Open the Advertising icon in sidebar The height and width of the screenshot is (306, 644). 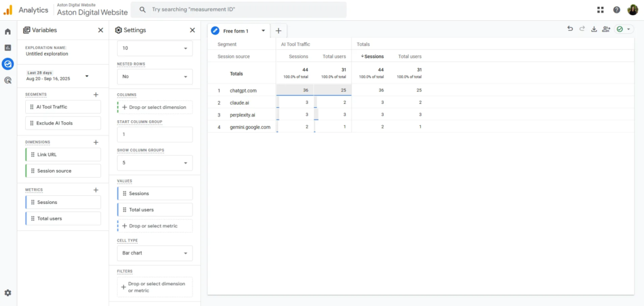[x=8, y=80]
